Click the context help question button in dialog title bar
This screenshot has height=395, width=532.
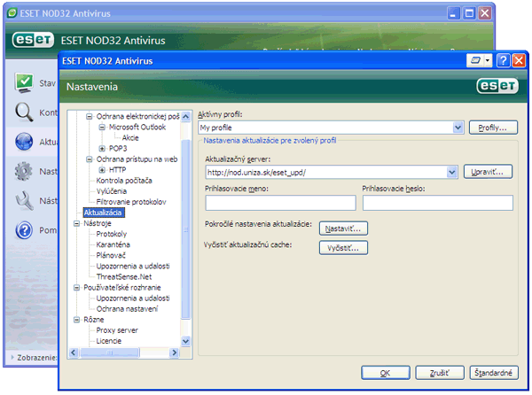pos(503,61)
